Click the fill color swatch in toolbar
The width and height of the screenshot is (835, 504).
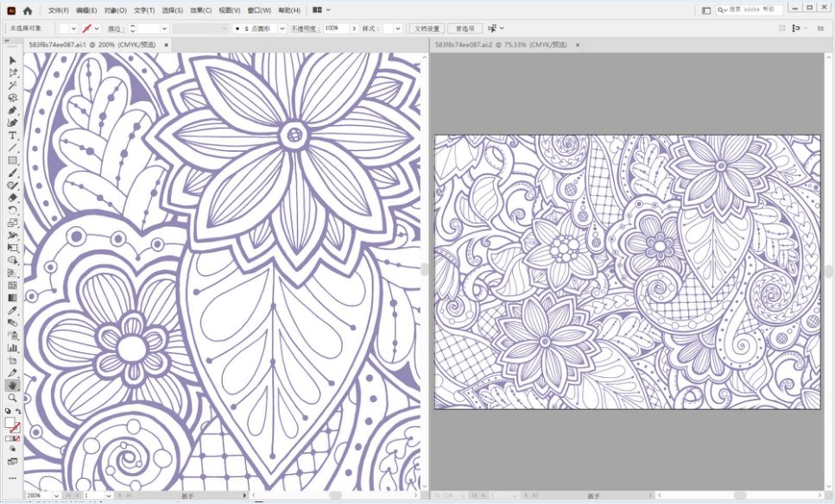(x=9, y=423)
